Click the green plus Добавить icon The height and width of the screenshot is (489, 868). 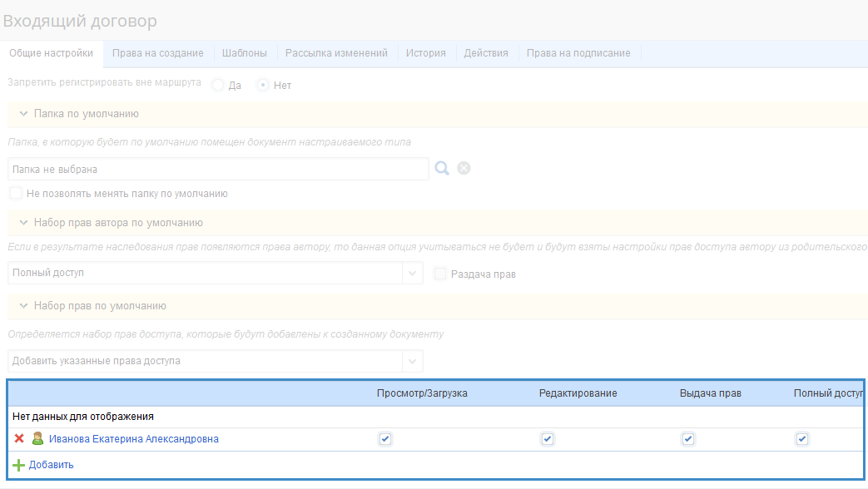tap(19, 465)
